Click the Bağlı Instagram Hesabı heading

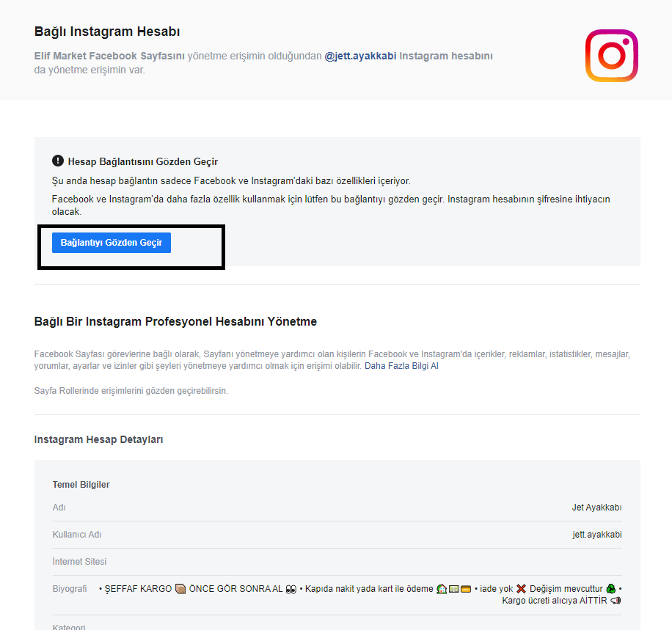pyautogui.click(x=107, y=32)
